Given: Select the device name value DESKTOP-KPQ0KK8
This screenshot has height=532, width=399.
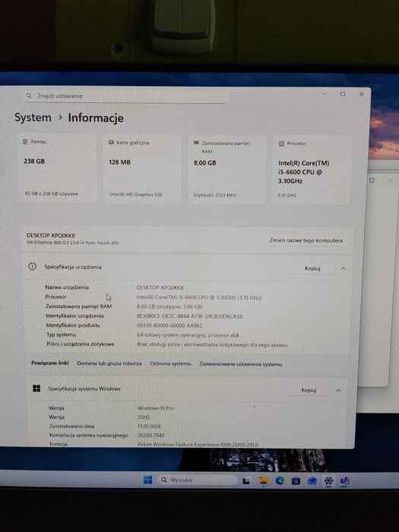Looking at the screenshot, I should [x=160, y=287].
